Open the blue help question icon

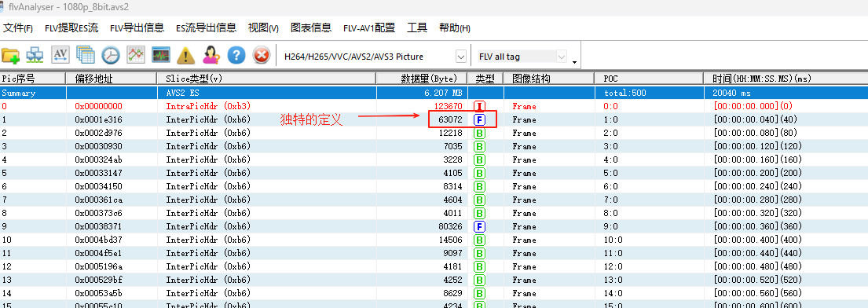tap(236, 55)
